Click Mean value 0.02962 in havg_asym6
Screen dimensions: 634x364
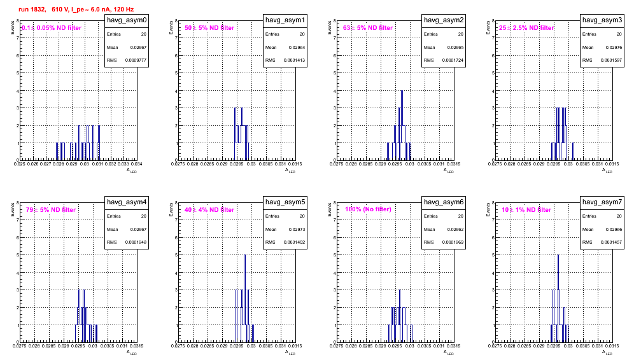[455, 229]
